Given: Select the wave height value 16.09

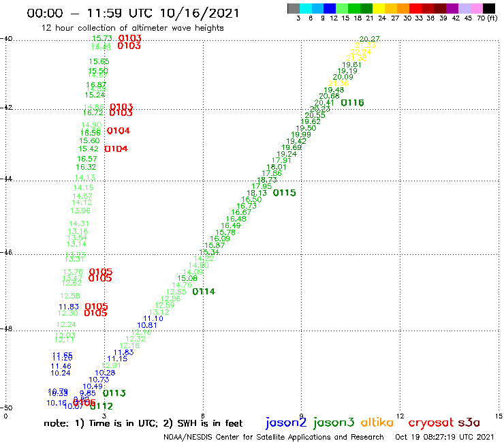Looking at the screenshot, I should point(220,239).
